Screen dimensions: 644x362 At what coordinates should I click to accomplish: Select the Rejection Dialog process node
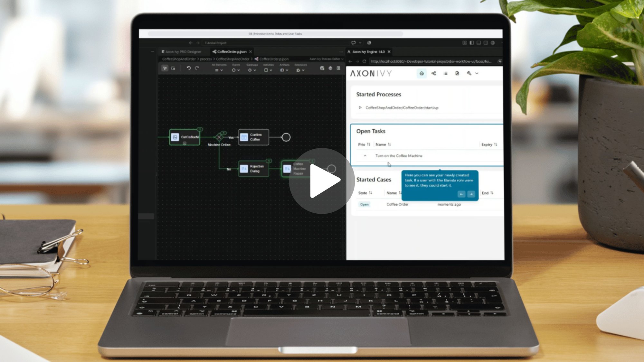(254, 169)
